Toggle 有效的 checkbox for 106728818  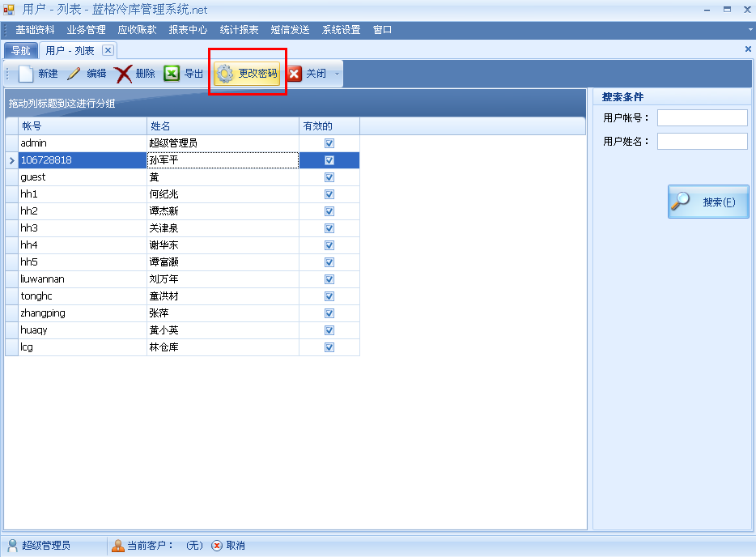pos(329,160)
